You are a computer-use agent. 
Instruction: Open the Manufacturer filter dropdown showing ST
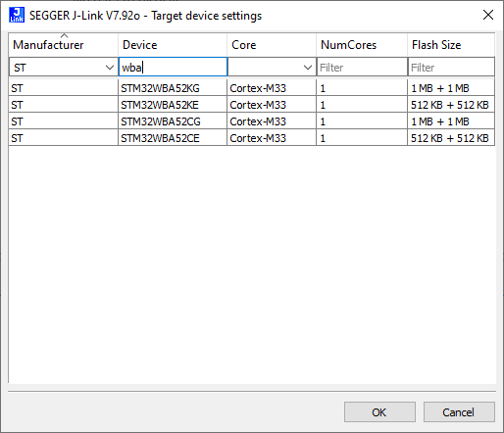point(64,68)
